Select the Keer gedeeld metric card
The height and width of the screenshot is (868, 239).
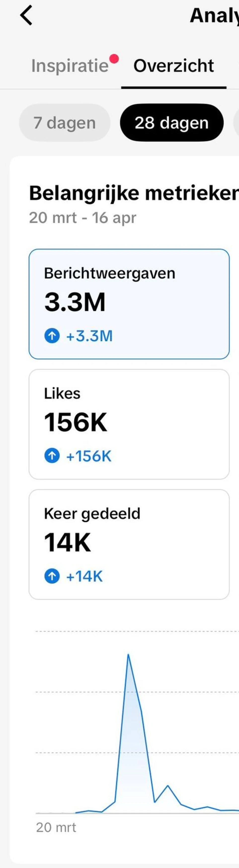tap(129, 544)
